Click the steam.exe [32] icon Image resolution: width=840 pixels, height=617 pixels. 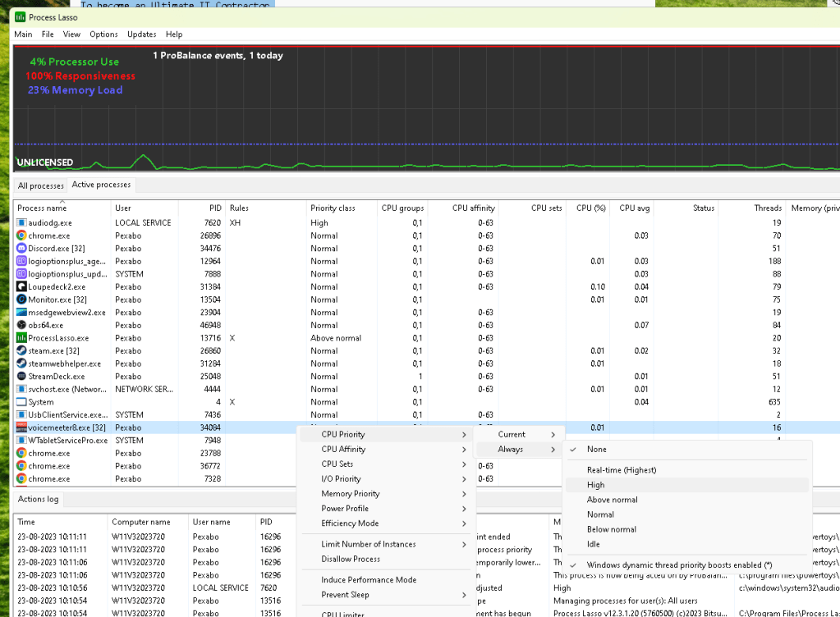21,351
